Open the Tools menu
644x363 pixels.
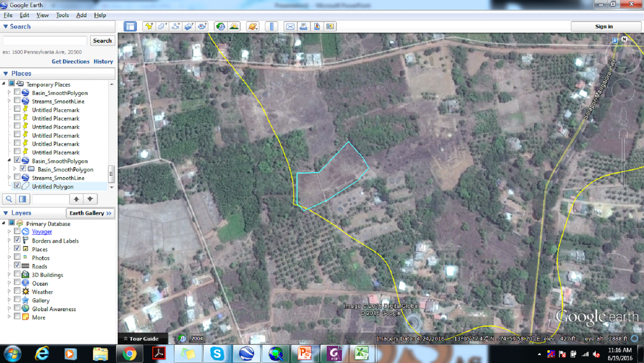coord(62,15)
